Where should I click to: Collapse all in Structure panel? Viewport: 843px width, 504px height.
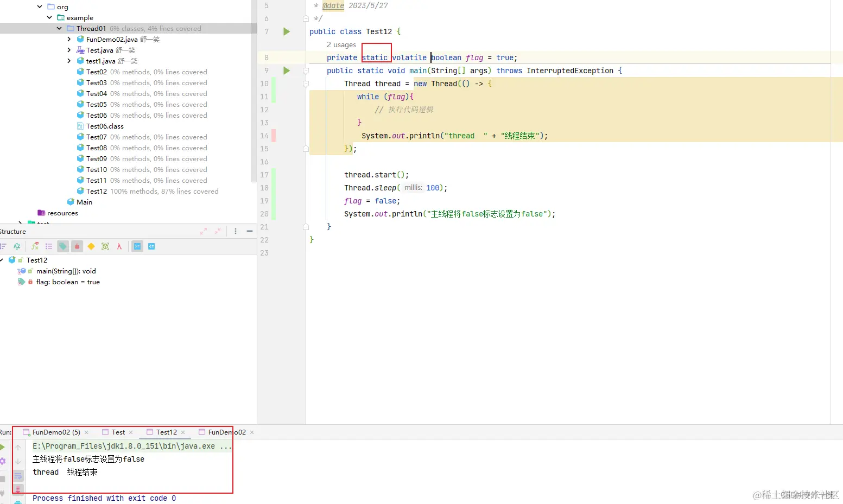218,231
